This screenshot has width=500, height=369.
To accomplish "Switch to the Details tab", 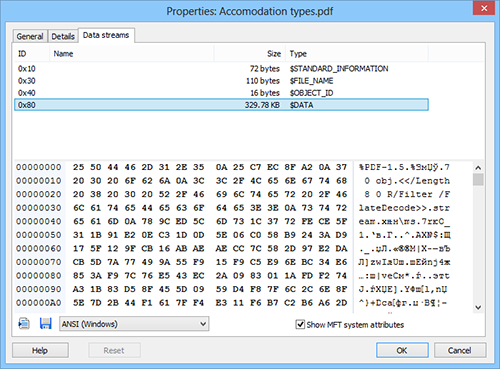I will pos(63,36).
